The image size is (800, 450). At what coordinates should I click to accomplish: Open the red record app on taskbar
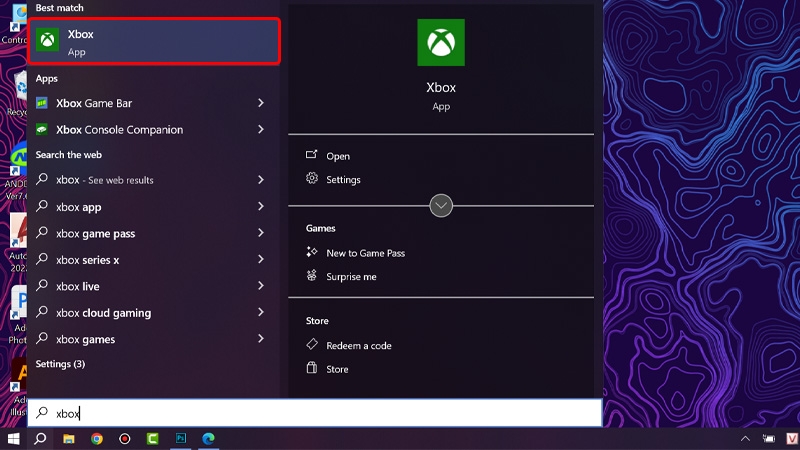pos(124,439)
